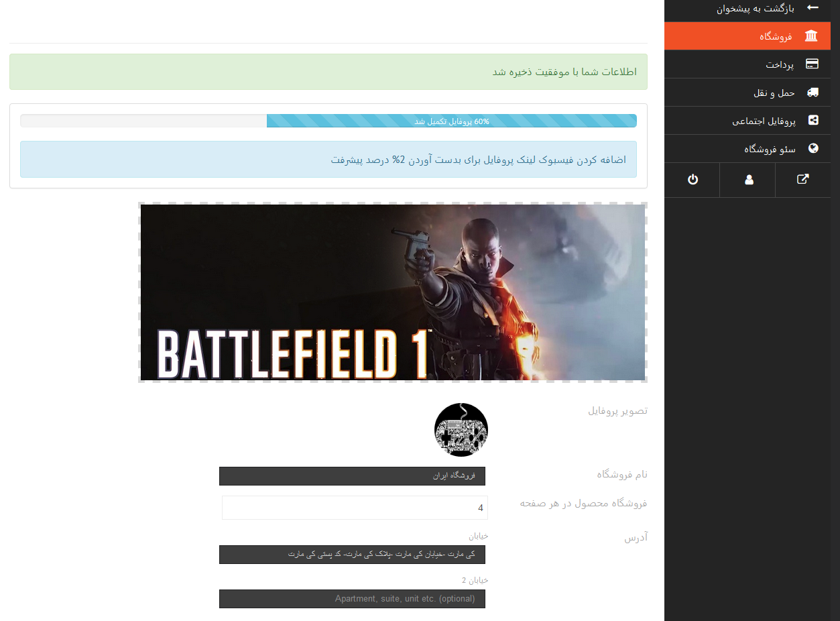Open the external link icon
The image size is (840, 621).
pos(802,180)
